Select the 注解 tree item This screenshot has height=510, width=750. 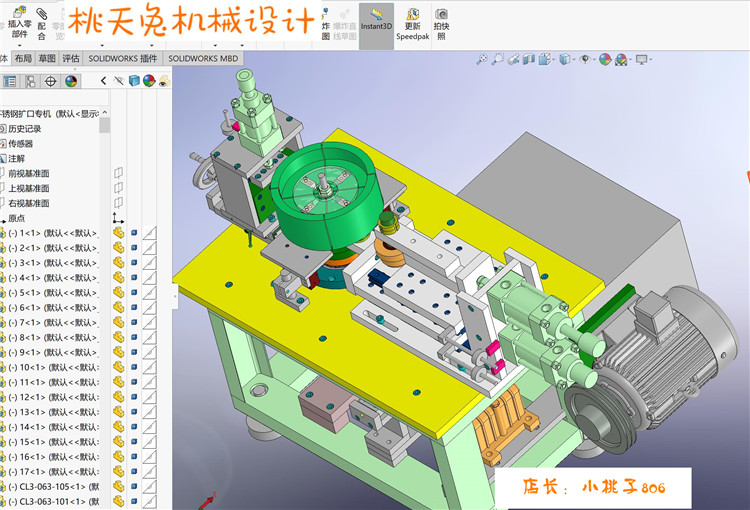click(16, 158)
